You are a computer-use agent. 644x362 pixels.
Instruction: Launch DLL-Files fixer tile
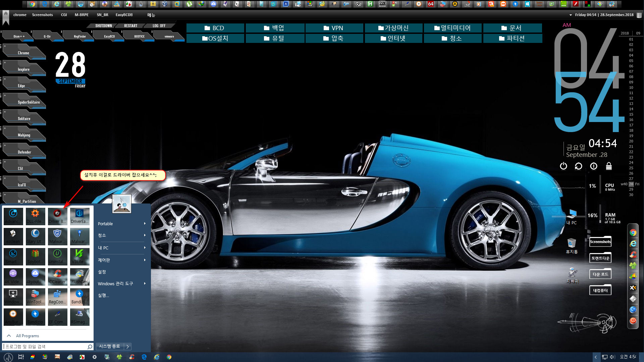tap(35, 216)
